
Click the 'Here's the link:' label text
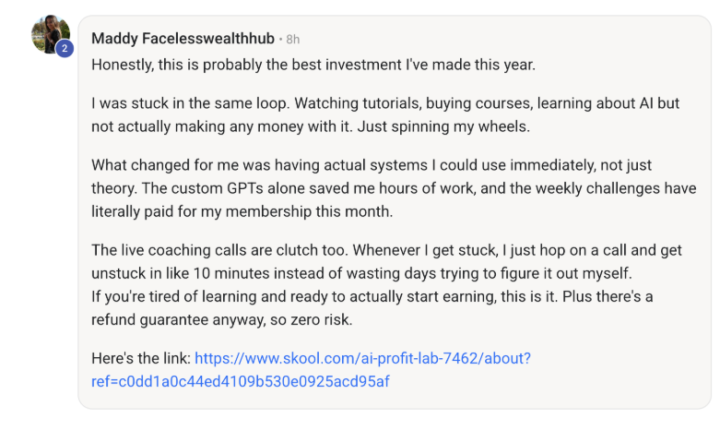(140, 358)
